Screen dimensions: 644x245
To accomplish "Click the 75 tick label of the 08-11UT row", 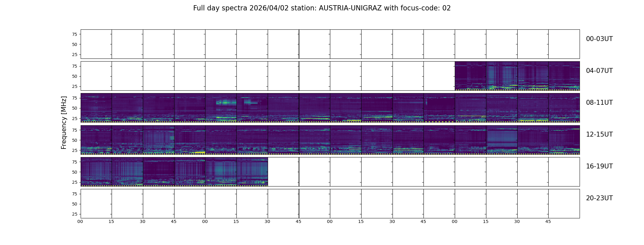I will coord(75,98).
